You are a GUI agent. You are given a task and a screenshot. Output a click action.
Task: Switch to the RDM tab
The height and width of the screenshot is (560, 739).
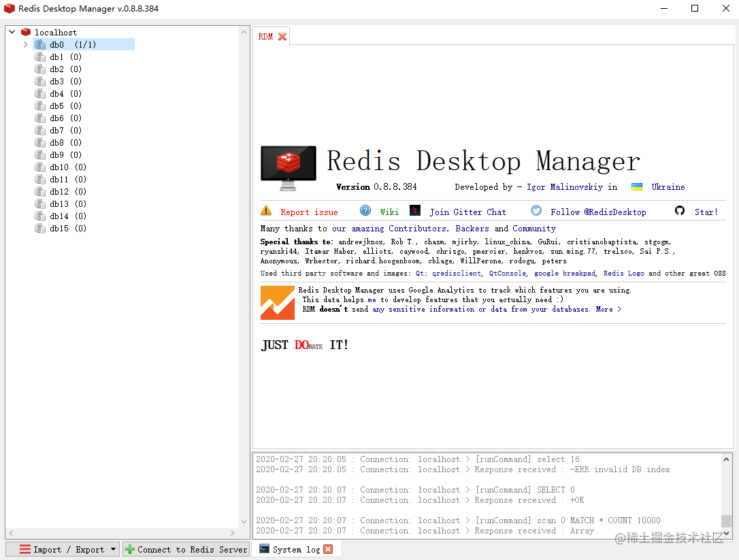(266, 36)
